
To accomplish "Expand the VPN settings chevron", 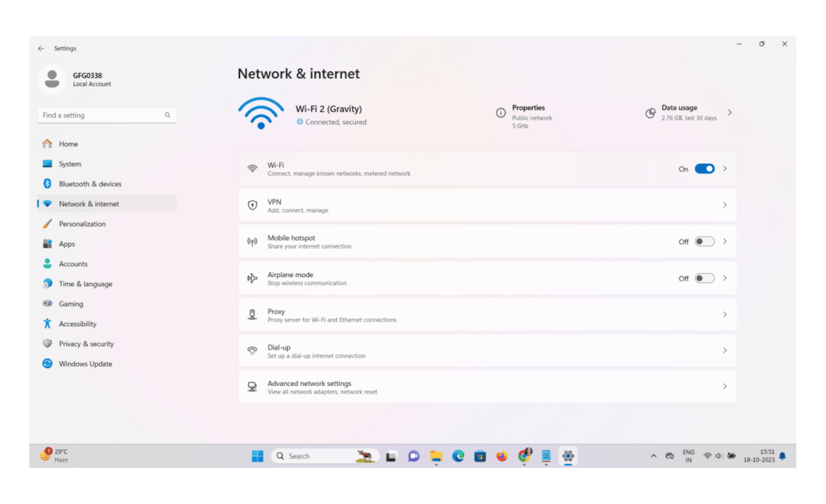I will (725, 205).
